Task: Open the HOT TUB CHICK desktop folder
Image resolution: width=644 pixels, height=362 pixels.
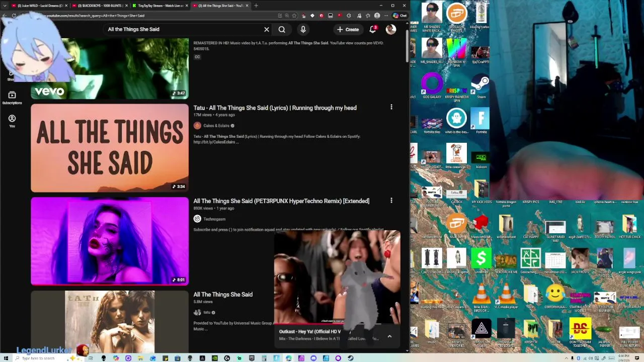Action: point(629,226)
